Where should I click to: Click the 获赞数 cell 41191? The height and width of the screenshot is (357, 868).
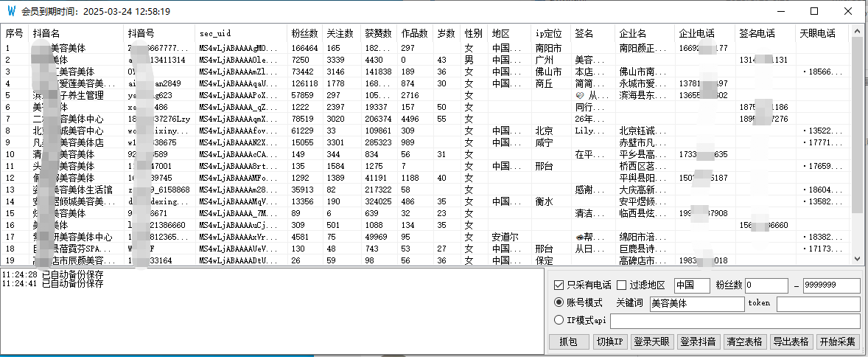379,178
